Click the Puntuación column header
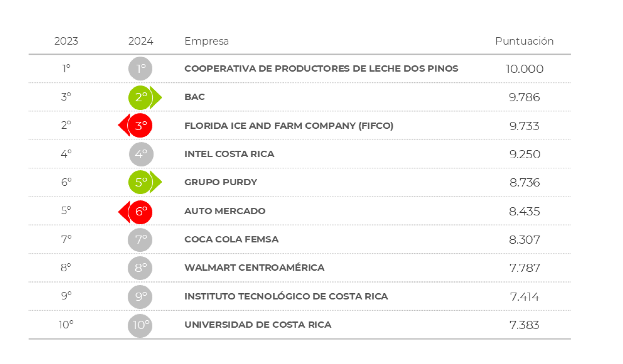The height and width of the screenshot is (364, 623). point(524,41)
